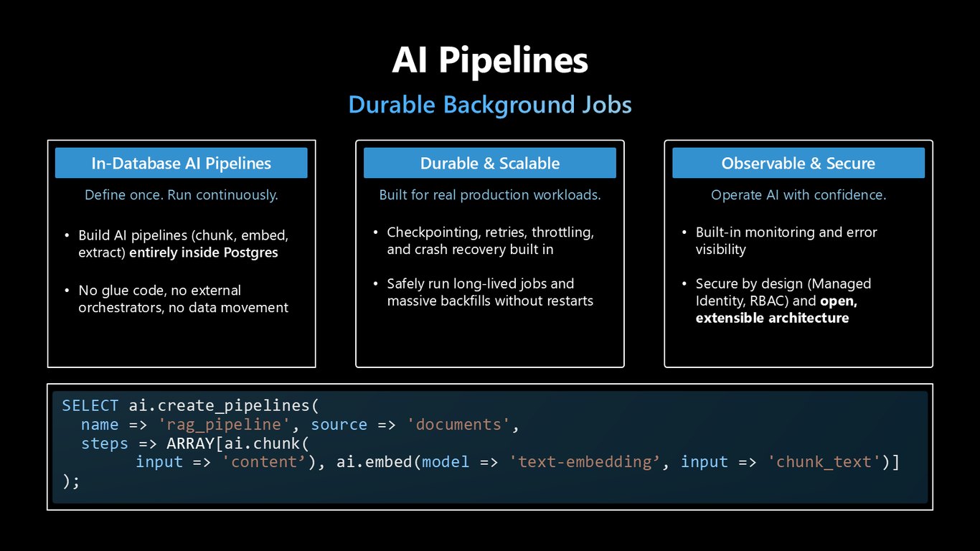Click the In-Database AI Pipelines header
Screen dimensions: 980x551
click(x=182, y=163)
